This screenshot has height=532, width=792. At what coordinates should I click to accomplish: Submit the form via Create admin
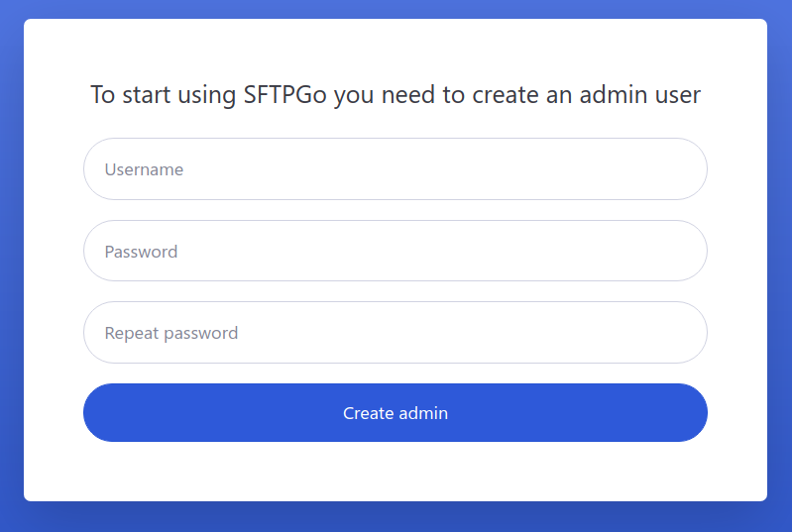pos(395,413)
